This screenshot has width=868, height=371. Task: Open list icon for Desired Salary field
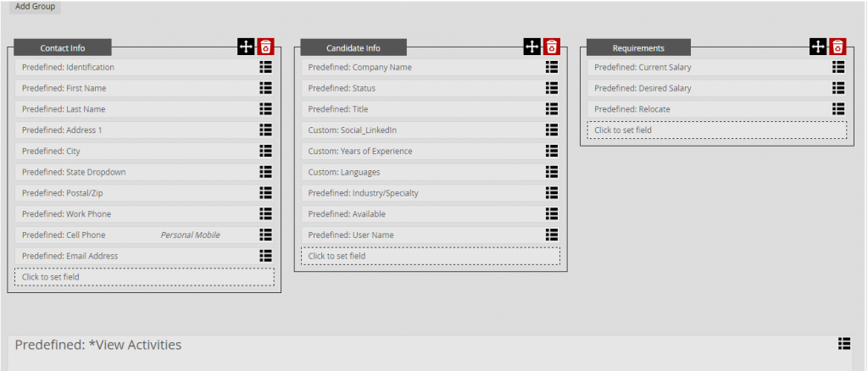(838, 88)
